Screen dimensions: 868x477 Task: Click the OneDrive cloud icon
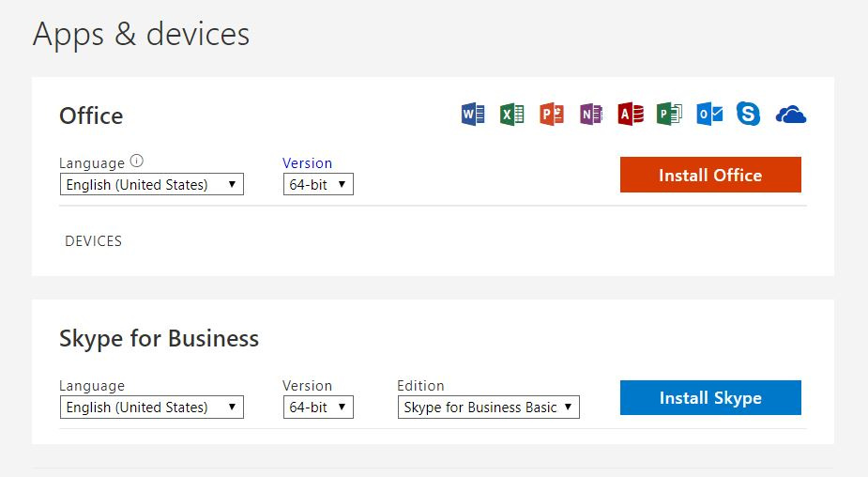791,115
